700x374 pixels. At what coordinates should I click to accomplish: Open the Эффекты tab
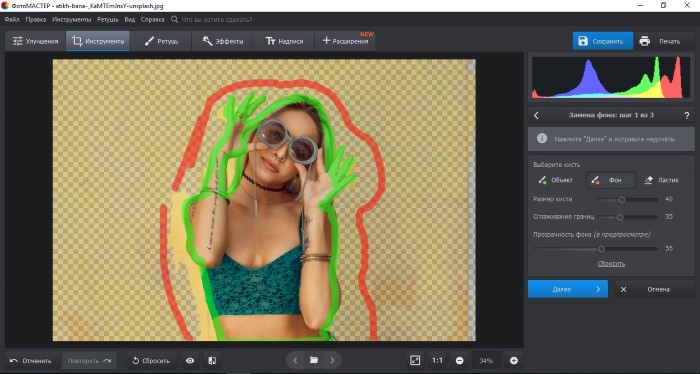(223, 41)
